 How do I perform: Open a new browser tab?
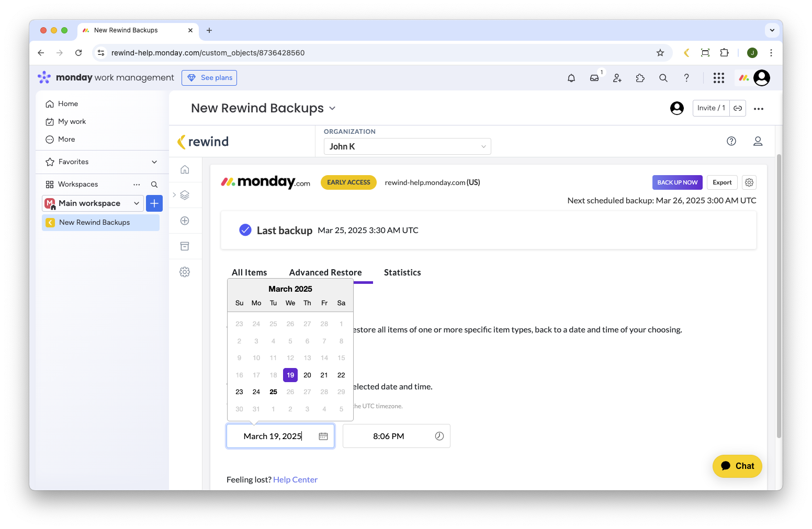coord(209,30)
